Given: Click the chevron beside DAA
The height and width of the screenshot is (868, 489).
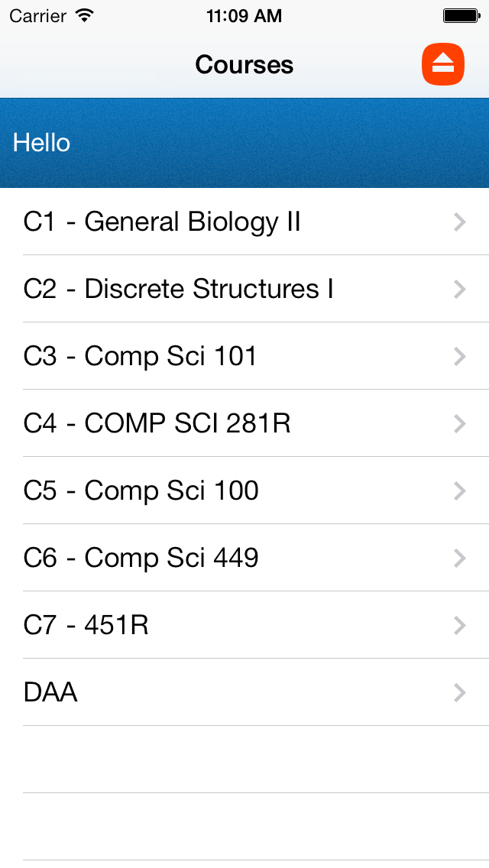Looking at the screenshot, I should [x=459, y=692].
